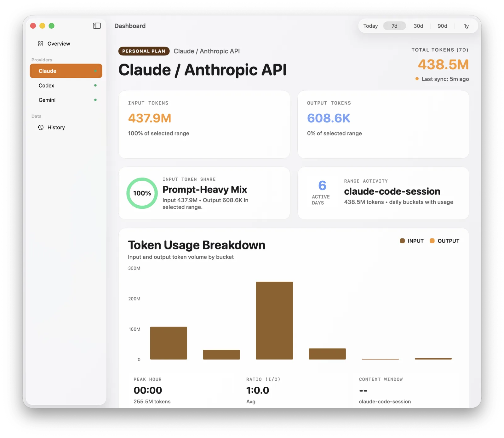Click the Claude / Anthropic API breadcrumb
504x438 pixels.
click(x=207, y=51)
